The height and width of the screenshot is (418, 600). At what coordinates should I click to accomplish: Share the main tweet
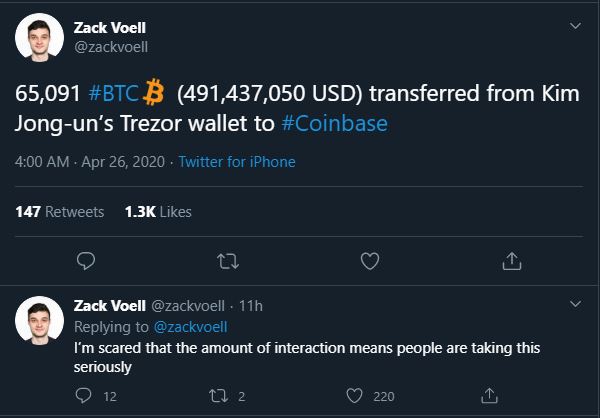point(511,260)
